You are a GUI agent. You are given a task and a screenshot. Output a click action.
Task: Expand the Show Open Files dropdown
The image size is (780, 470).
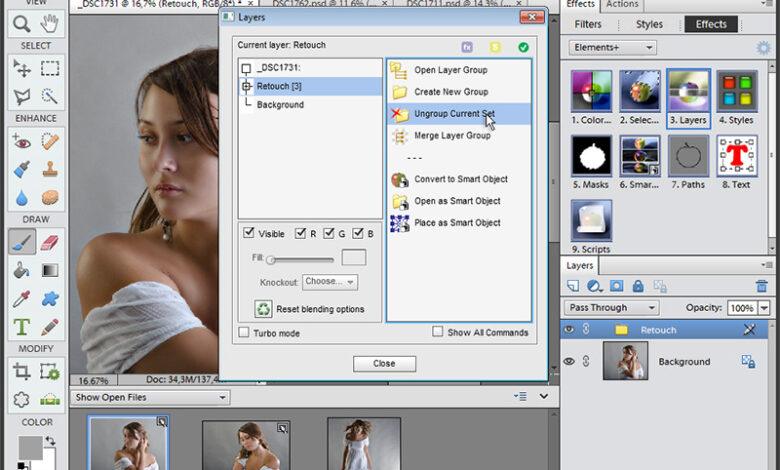coord(150,398)
